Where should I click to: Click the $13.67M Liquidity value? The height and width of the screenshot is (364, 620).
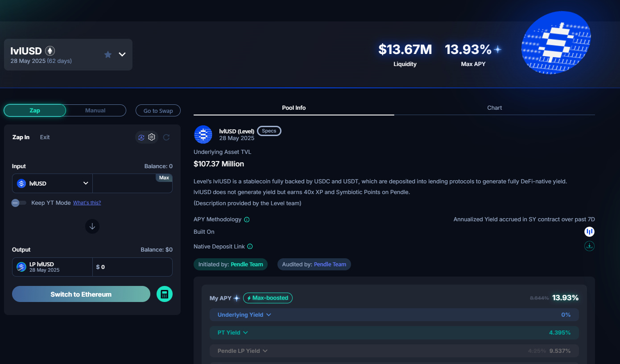(405, 49)
